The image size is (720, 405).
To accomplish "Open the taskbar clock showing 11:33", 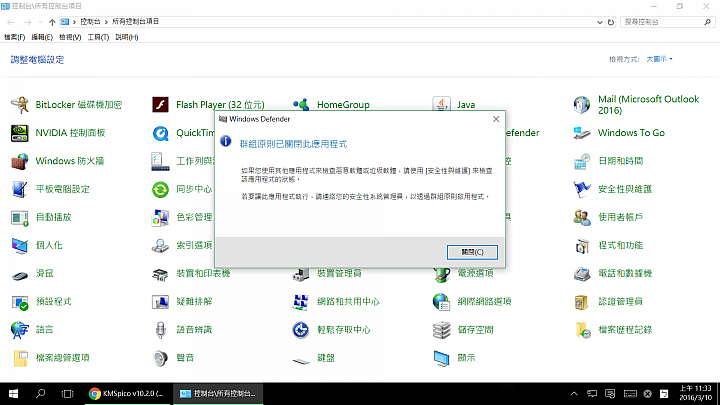I will tap(696, 393).
